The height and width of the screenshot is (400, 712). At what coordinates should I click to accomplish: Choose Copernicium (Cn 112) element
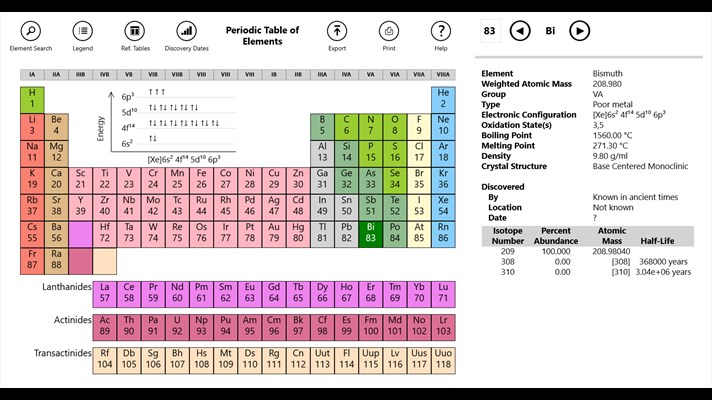(x=298, y=360)
